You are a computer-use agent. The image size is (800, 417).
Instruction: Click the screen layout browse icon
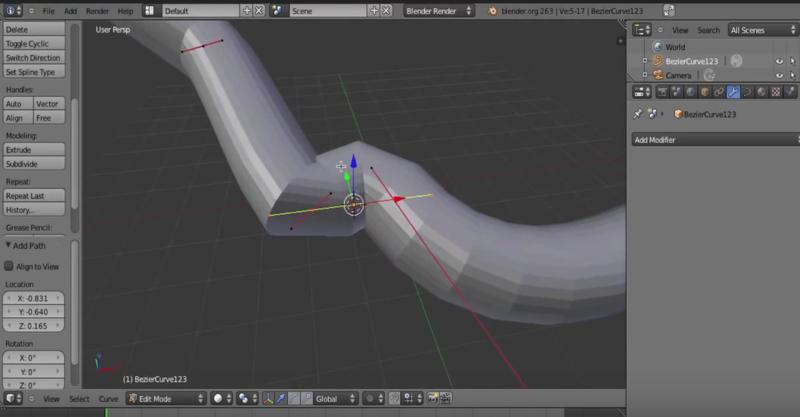[x=149, y=11]
